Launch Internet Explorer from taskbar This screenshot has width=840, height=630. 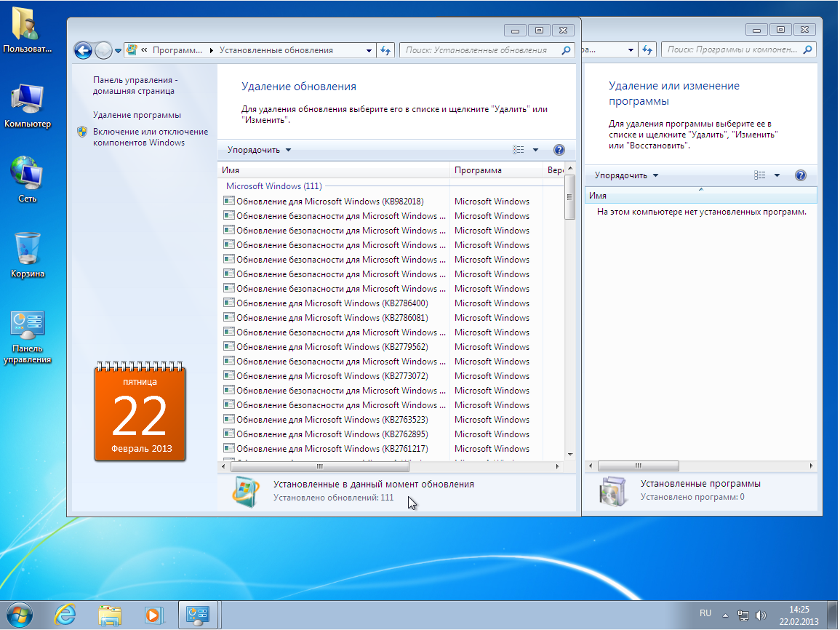pyautogui.click(x=65, y=614)
